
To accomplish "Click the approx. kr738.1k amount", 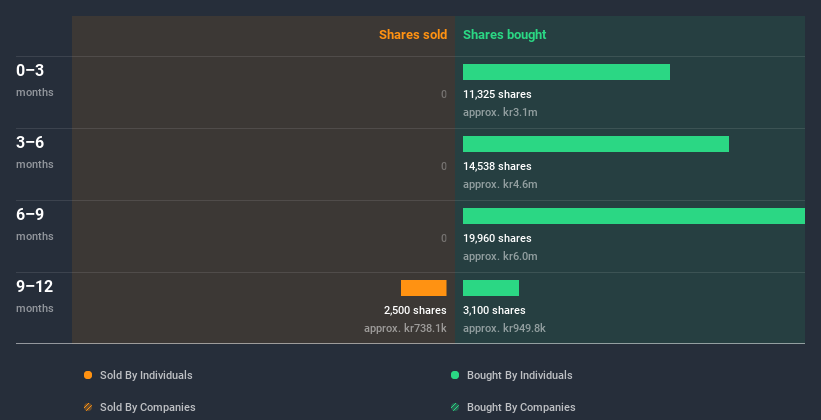I will tap(405, 329).
